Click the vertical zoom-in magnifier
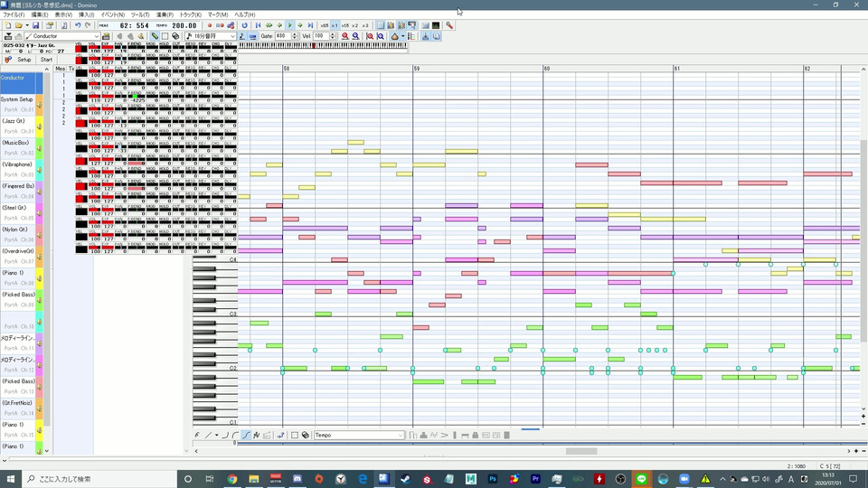Viewport: 868px width, 488px height. tap(370, 36)
